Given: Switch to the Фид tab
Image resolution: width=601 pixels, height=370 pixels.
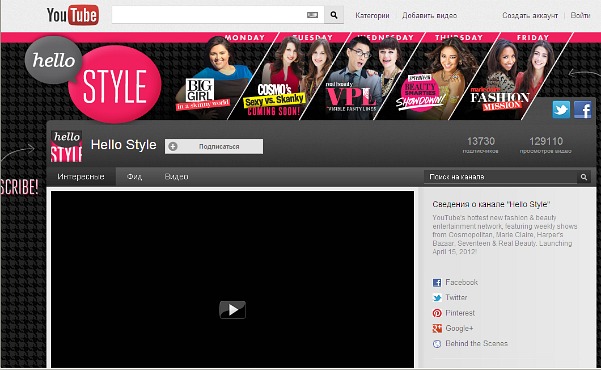Looking at the screenshot, I should [x=134, y=177].
